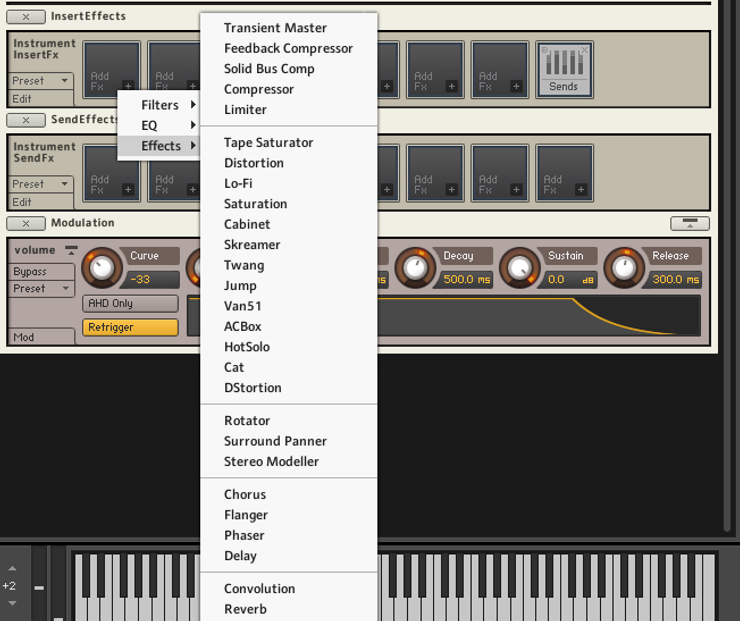Click the Curve knob
Screen dimensions: 740x621
tap(102, 268)
